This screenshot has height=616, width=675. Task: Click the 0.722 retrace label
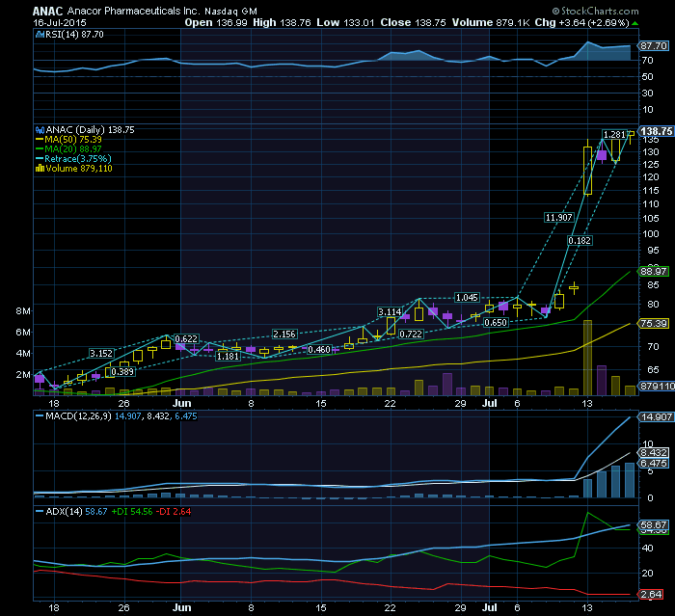411,335
